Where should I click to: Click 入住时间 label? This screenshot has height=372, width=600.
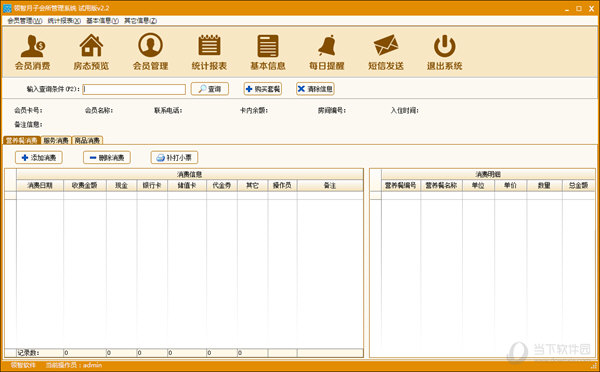(404, 111)
